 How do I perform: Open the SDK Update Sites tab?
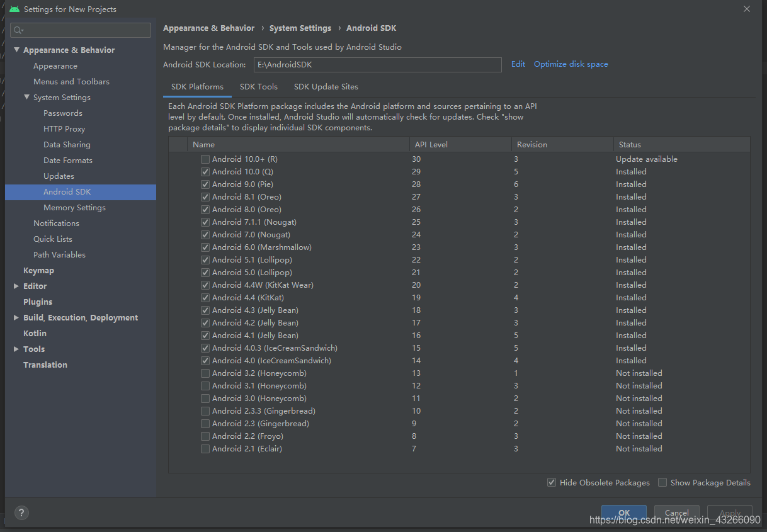click(326, 87)
